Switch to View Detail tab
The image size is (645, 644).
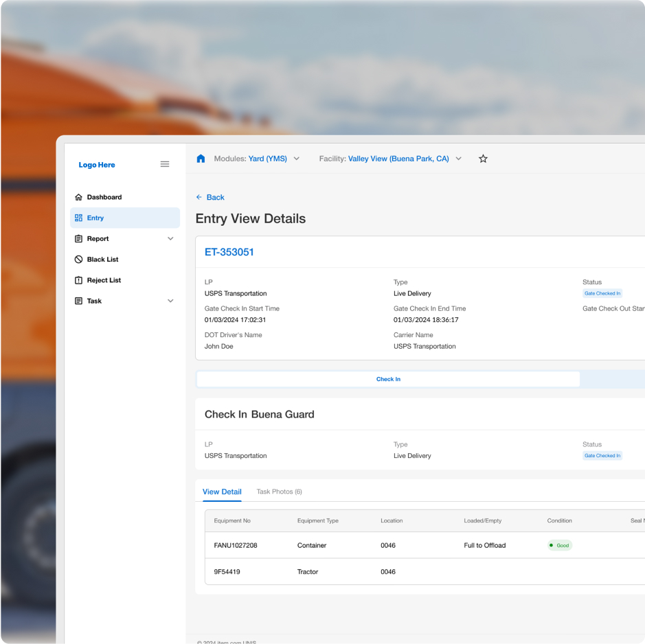[222, 492]
